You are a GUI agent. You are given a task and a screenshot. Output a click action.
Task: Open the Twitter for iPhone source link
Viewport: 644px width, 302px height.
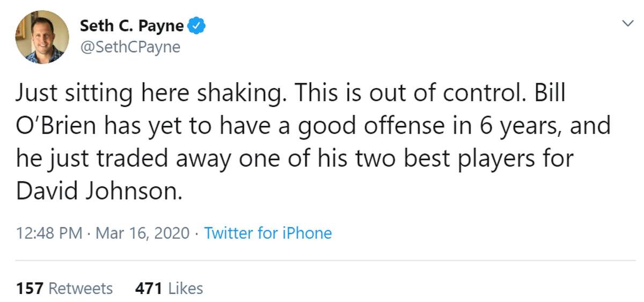click(x=268, y=233)
